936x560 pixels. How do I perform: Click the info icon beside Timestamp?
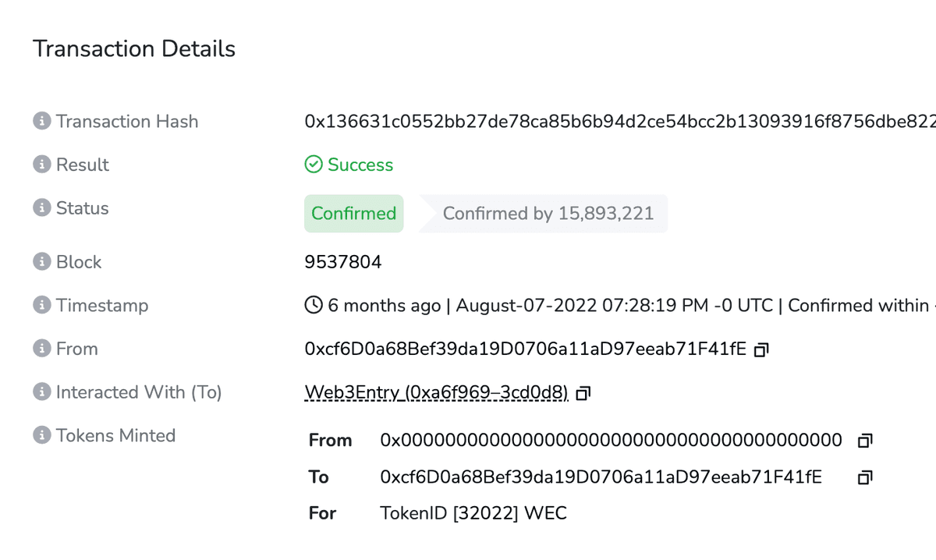[41, 306]
